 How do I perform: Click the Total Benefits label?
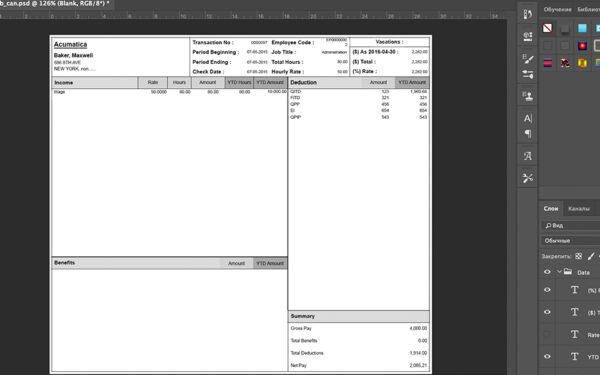pos(304,341)
